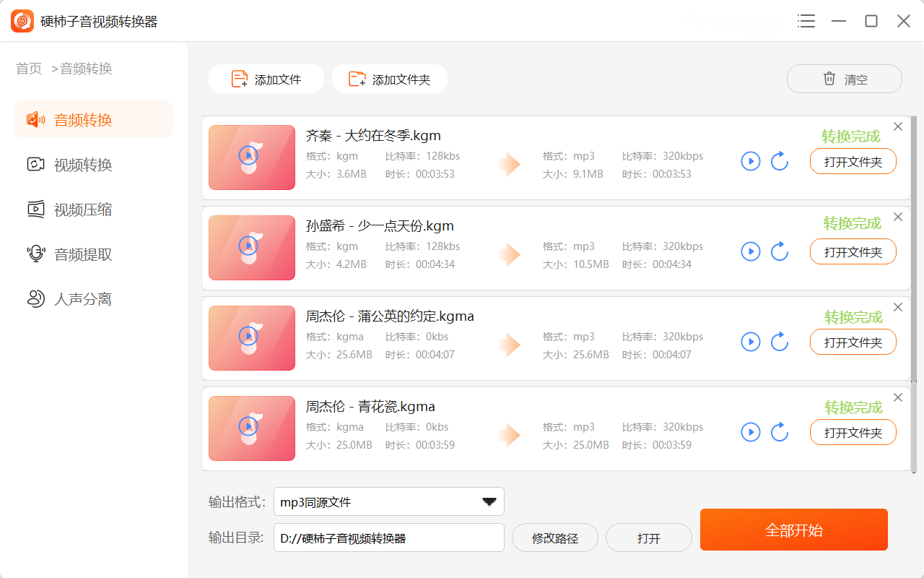Remove 周杰伦 - 青花瓷 item from list

[x=898, y=397]
